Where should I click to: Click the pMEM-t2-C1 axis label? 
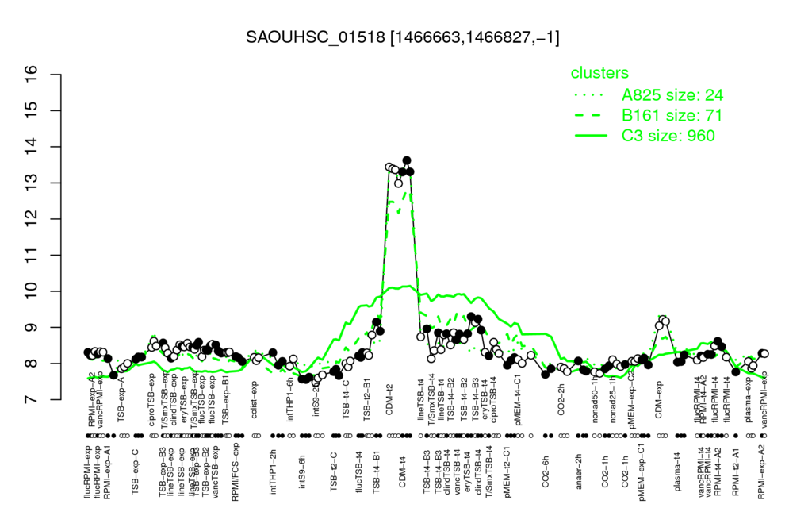pyautogui.click(x=507, y=471)
